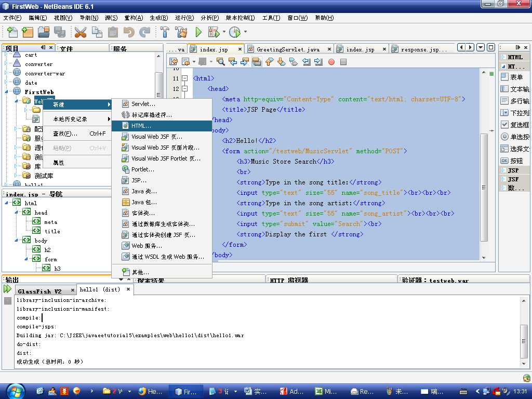This screenshot has height=399, width=532.
Task: Choose Web 服务... in the New submenu
Action: (162, 246)
